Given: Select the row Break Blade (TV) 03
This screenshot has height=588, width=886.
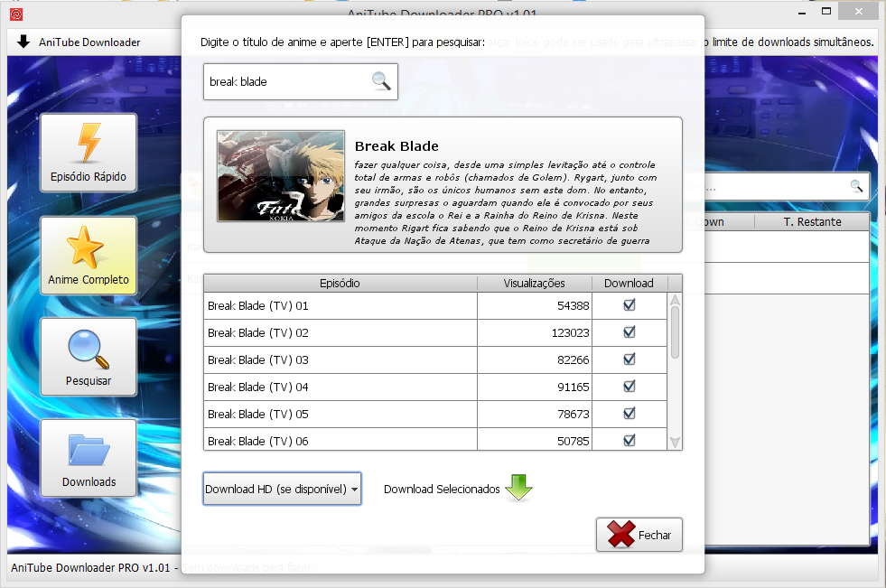Looking at the screenshot, I should click(x=435, y=359).
